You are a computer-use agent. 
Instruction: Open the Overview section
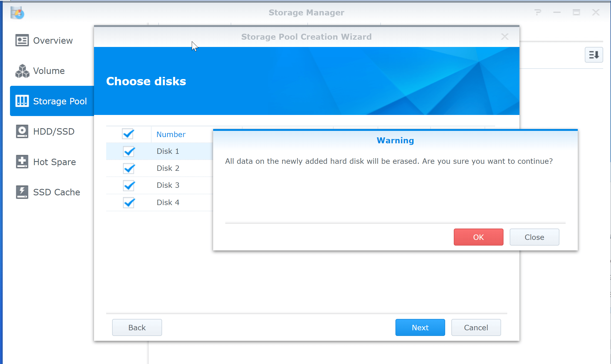pos(53,40)
